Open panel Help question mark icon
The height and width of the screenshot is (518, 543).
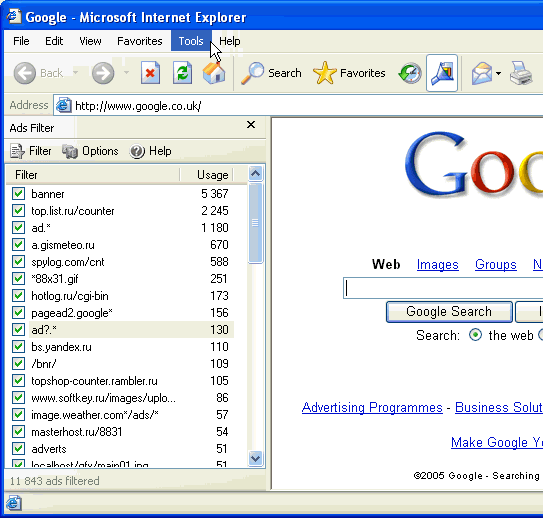(x=137, y=151)
